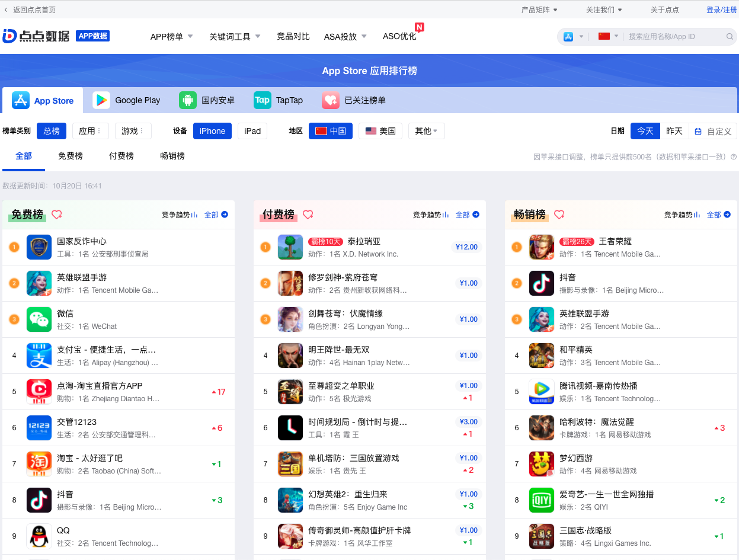This screenshot has width=739, height=560.
Task: Expand the APP榜单 menu
Action: coord(172,37)
